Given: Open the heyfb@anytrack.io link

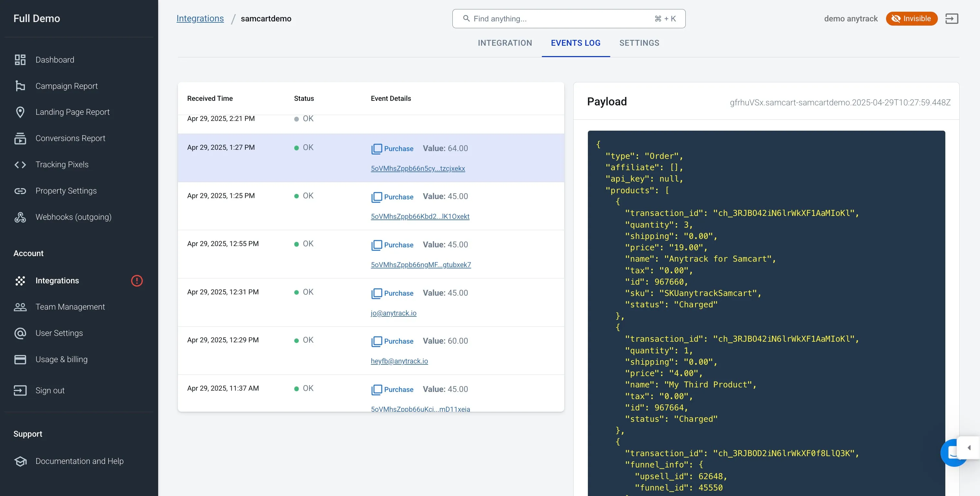Looking at the screenshot, I should pyautogui.click(x=399, y=361).
